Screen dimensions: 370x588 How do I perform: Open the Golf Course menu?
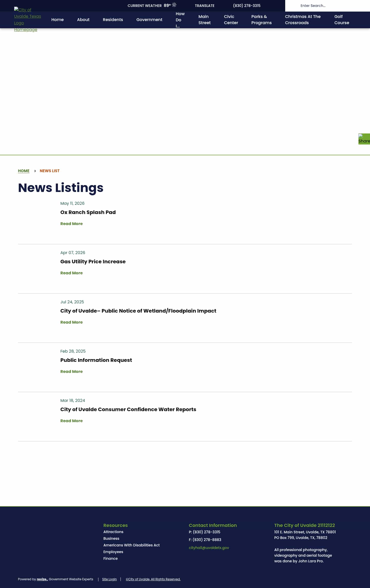click(x=342, y=20)
